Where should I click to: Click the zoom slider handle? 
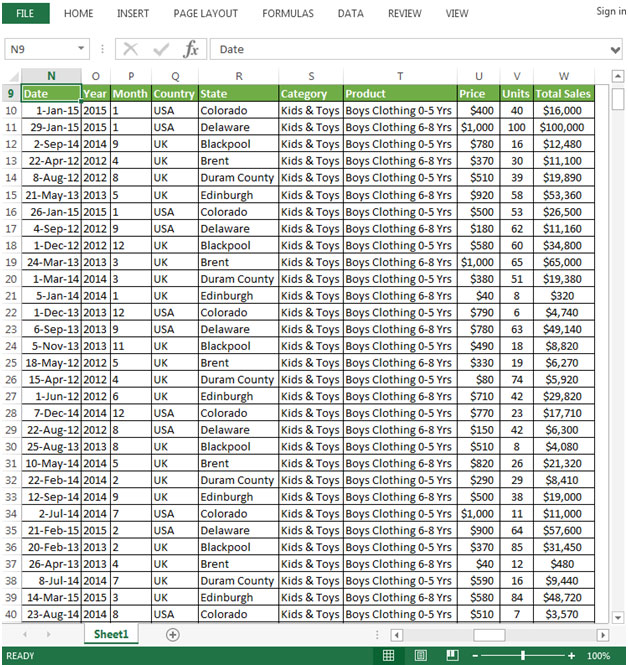click(x=523, y=656)
